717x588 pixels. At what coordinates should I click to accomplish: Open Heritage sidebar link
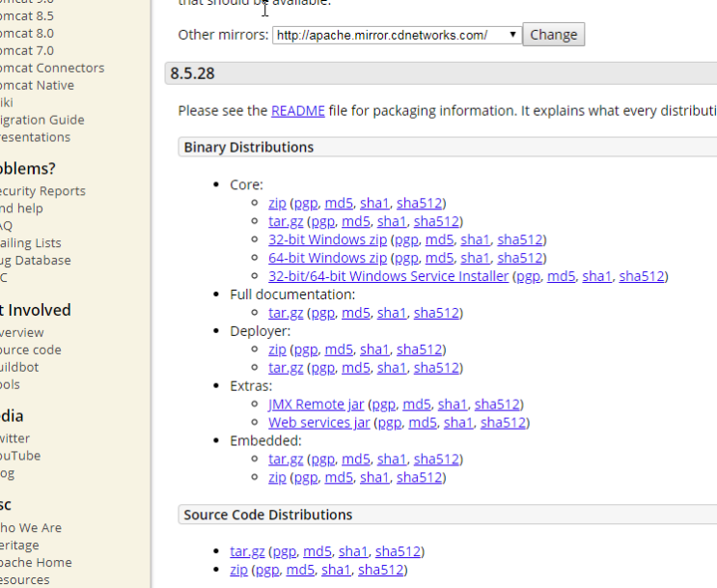19,546
